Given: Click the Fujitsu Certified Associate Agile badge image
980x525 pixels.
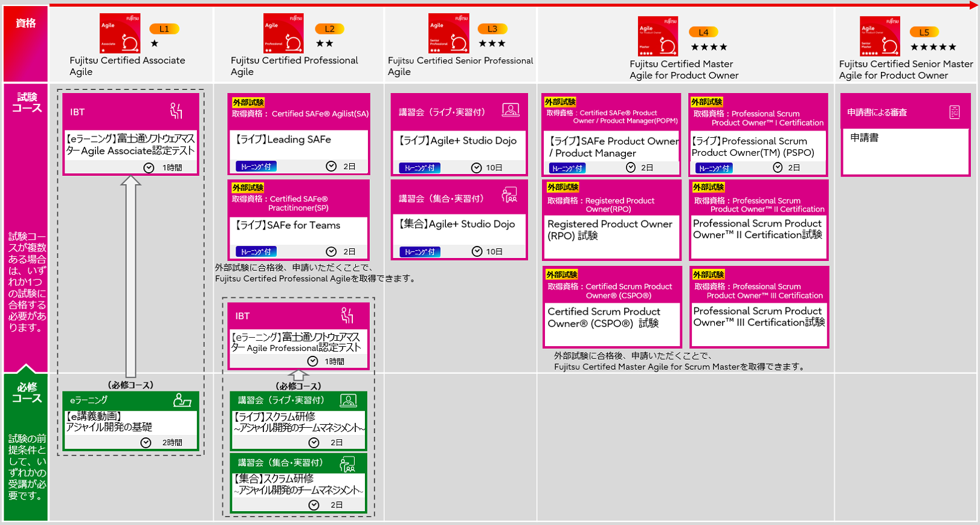Looking at the screenshot, I should click(120, 33).
